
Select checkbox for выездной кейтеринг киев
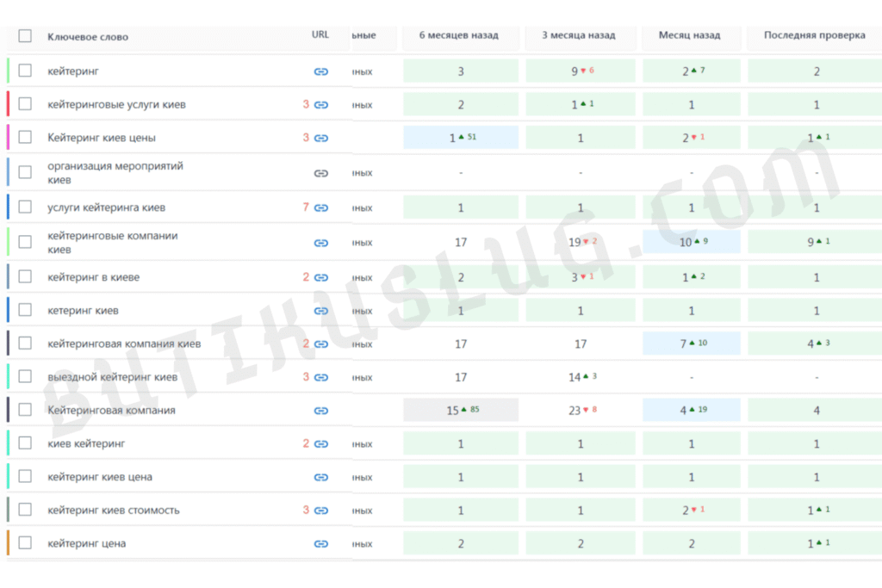click(x=25, y=376)
